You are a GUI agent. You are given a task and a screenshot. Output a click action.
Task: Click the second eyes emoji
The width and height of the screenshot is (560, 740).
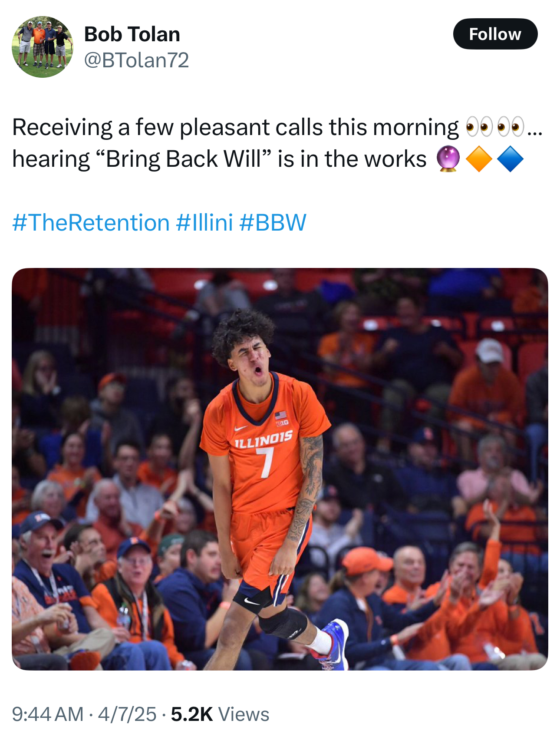(511, 127)
